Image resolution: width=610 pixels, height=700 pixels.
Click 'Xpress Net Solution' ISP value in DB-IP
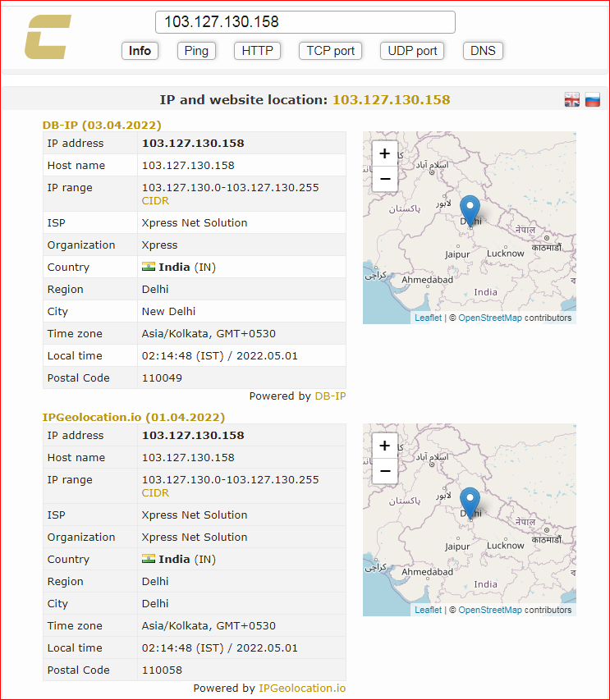(x=195, y=222)
